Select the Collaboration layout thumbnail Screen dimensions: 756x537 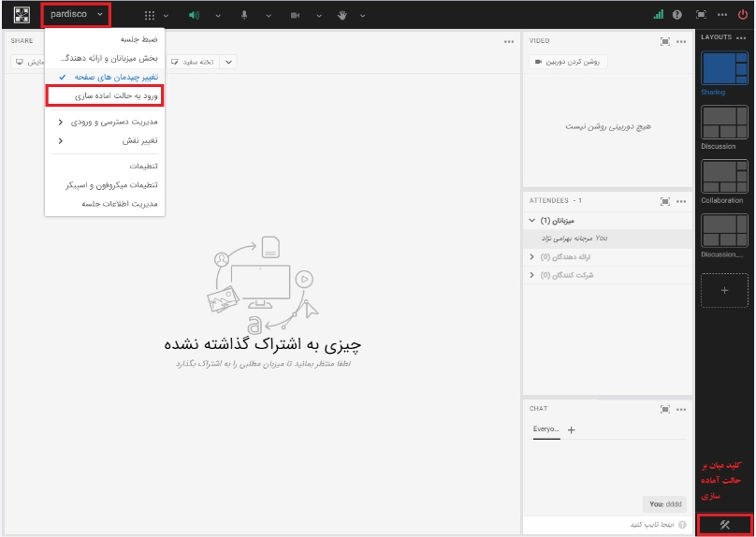pyautogui.click(x=724, y=177)
